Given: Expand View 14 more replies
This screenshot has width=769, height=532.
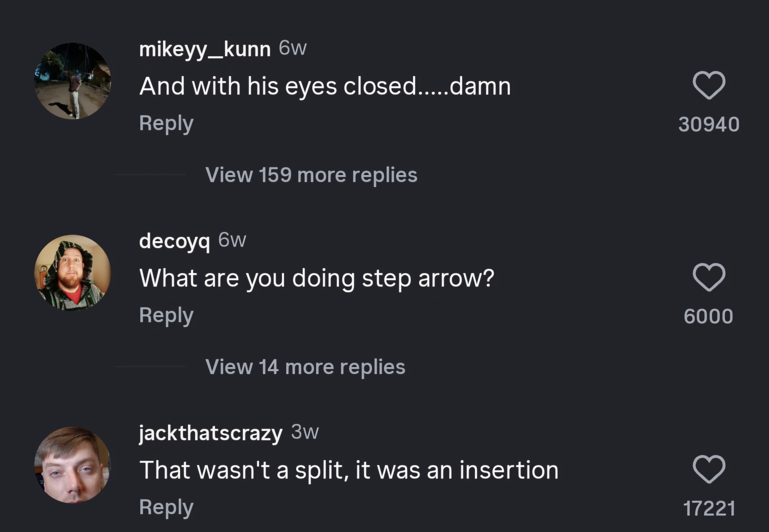Looking at the screenshot, I should 305,367.
